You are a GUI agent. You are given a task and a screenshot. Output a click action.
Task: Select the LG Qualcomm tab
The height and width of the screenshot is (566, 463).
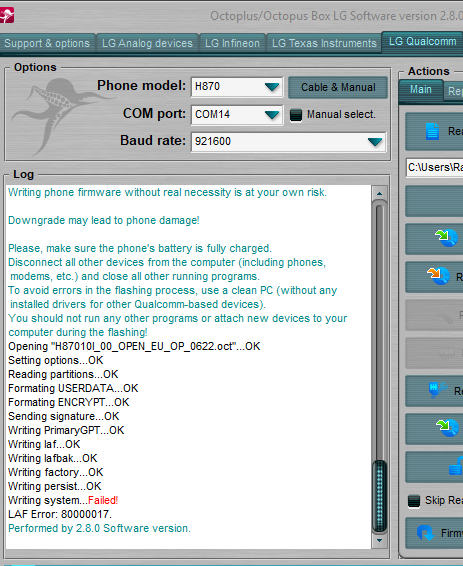pyautogui.click(x=422, y=42)
